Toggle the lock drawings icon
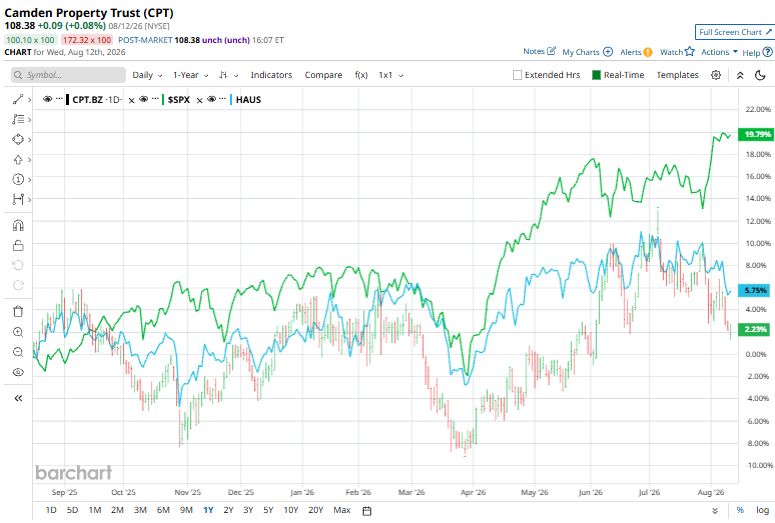The width and height of the screenshot is (775, 523). (18, 245)
